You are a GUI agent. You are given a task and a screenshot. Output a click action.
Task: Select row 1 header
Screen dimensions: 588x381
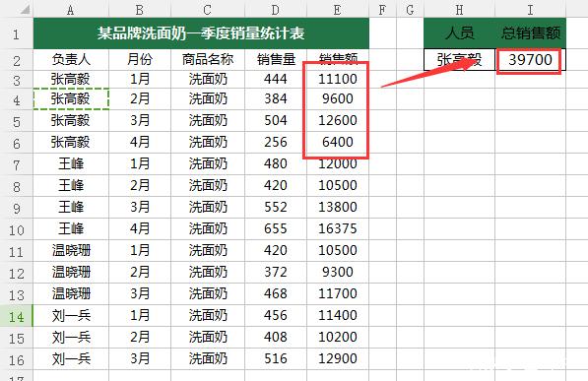[x=17, y=33]
